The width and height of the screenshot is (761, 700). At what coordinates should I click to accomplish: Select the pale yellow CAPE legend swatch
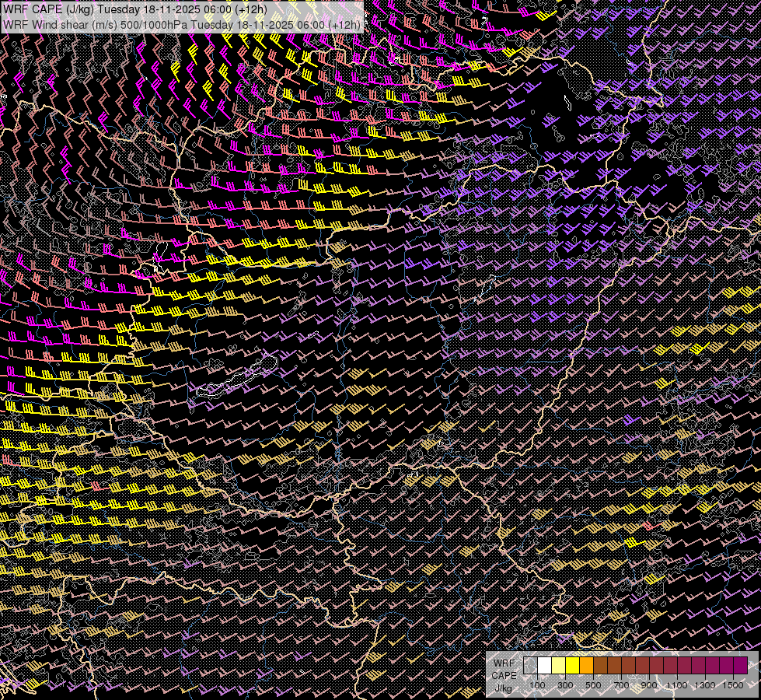(559, 666)
